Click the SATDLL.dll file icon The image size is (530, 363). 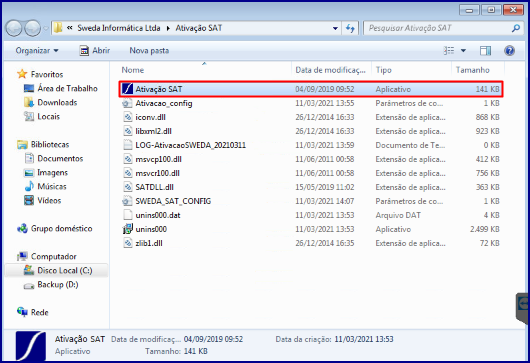click(x=127, y=187)
